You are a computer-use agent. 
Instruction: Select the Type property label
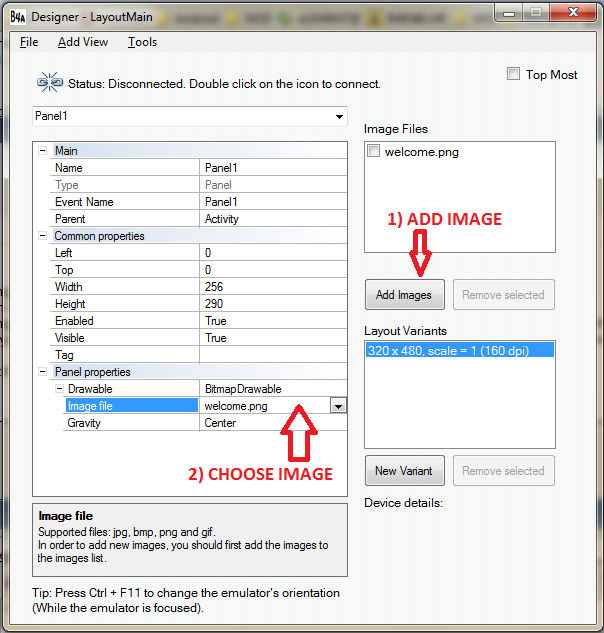pyautogui.click(x=67, y=184)
